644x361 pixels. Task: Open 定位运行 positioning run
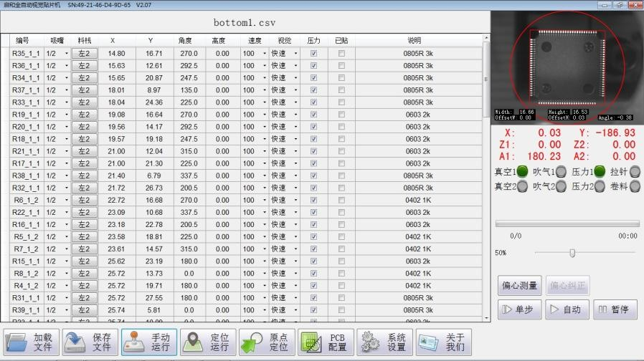click(x=208, y=342)
